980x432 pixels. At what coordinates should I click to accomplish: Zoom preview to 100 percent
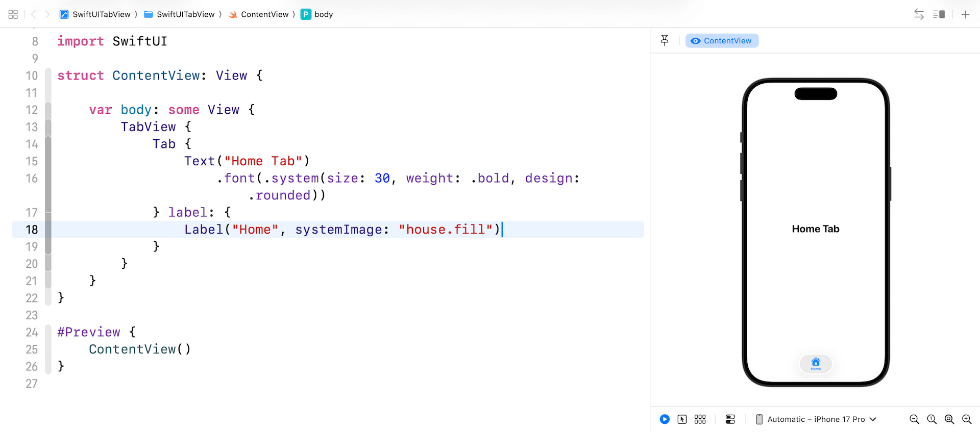click(932, 419)
